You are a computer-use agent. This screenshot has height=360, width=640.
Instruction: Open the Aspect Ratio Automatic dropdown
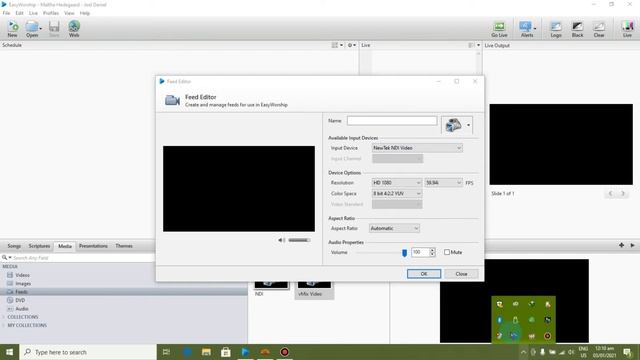pyautogui.click(x=394, y=228)
